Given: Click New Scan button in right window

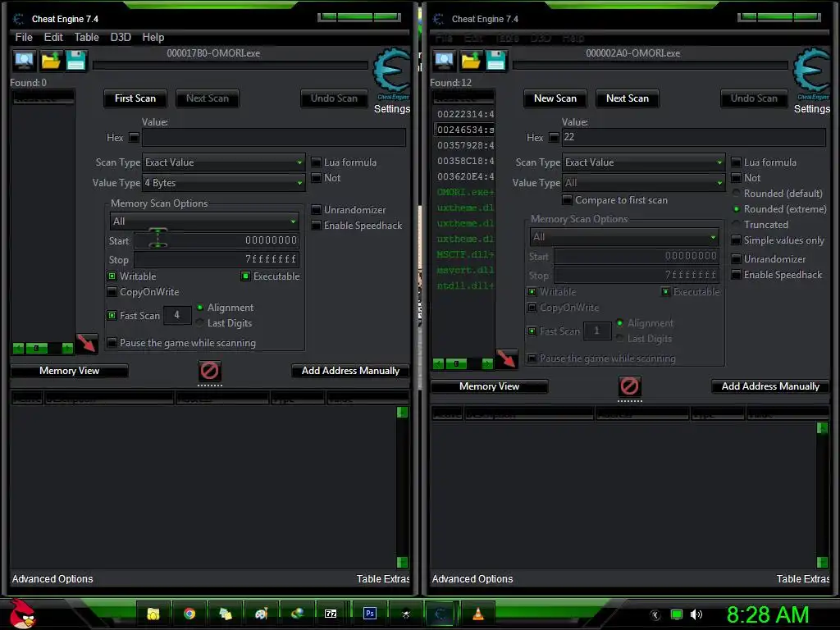Looking at the screenshot, I should (555, 98).
